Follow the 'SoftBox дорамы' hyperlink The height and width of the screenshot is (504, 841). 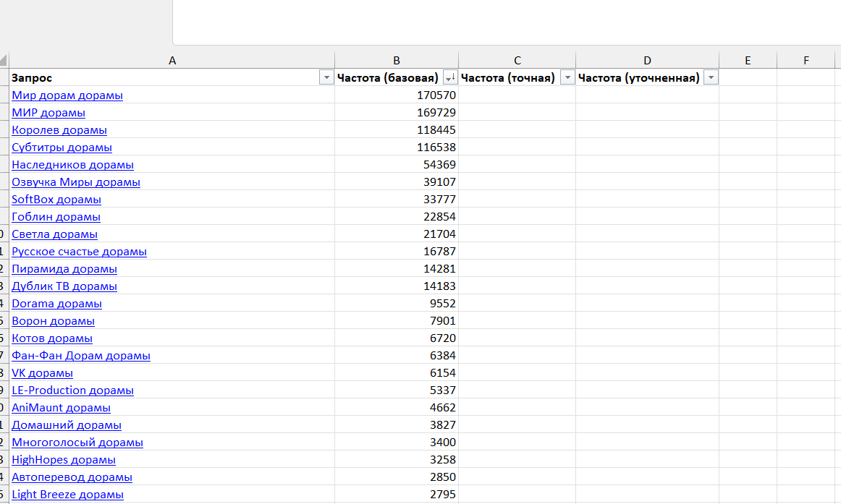click(x=56, y=200)
